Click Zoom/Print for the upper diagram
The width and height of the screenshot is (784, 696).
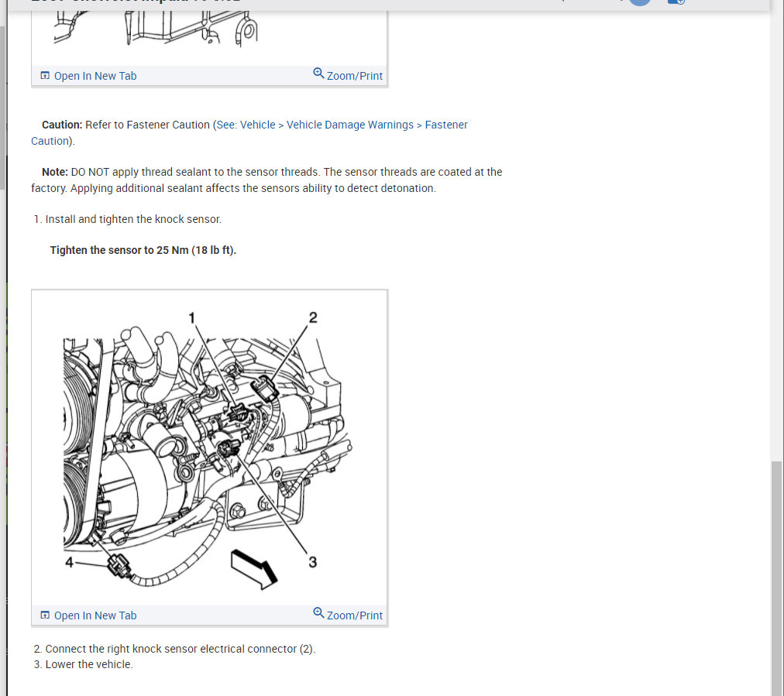[x=348, y=75]
